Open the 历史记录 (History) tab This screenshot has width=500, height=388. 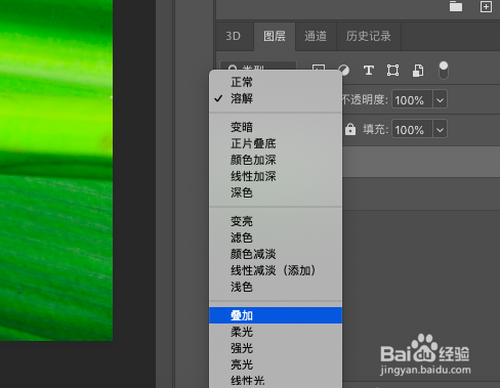click(368, 36)
